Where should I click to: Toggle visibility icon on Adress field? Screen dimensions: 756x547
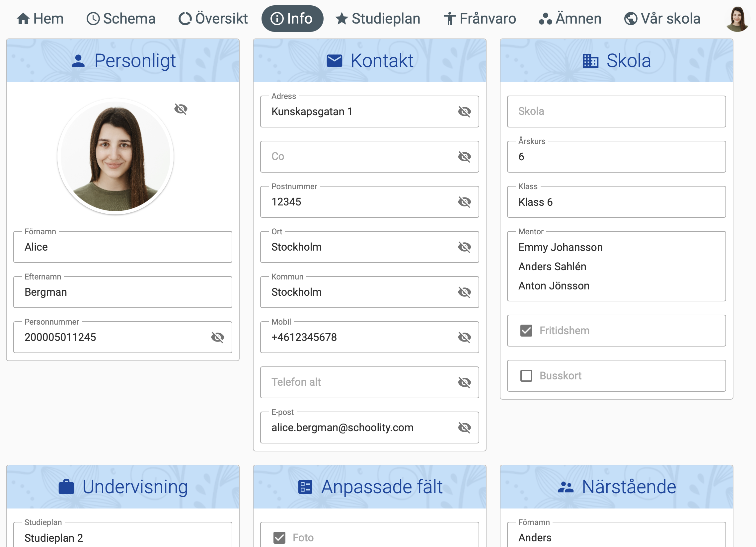pos(464,111)
